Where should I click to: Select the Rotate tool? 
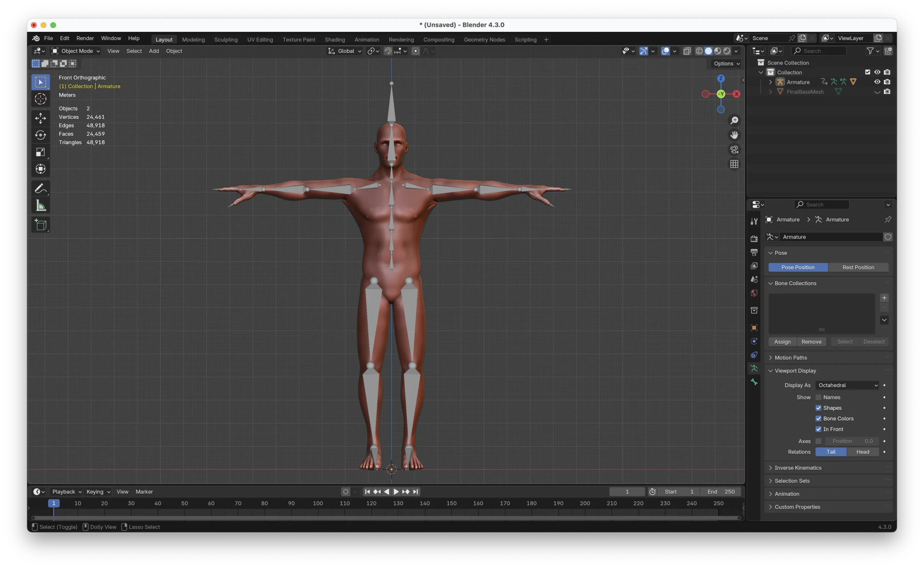tap(40, 135)
